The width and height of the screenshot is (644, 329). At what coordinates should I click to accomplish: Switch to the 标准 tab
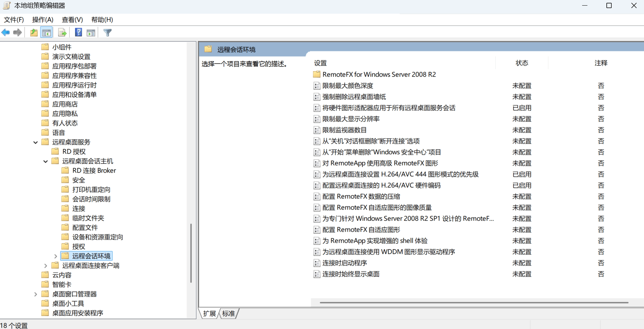tap(228, 314)
